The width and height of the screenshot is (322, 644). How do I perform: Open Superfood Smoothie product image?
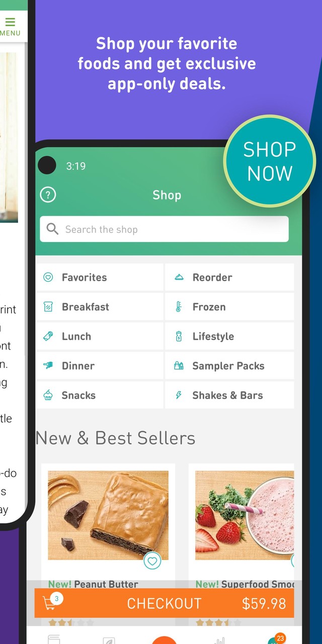coord(245,516)
